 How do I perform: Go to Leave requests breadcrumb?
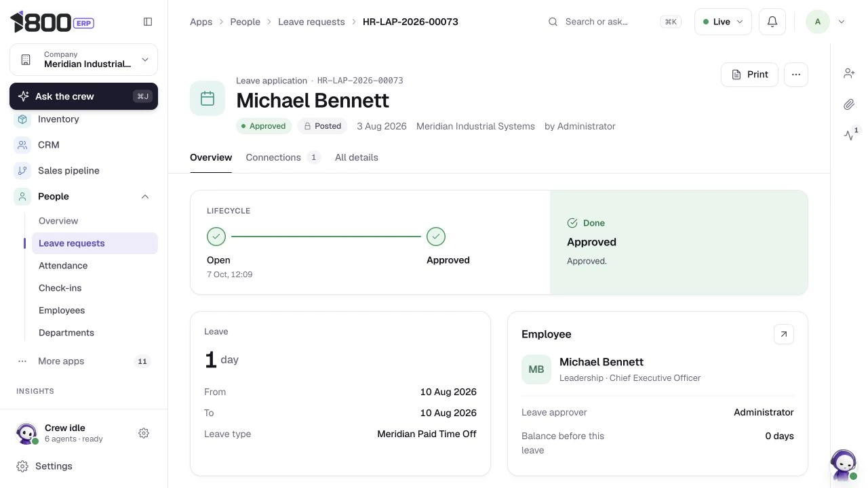pos(311,22)
